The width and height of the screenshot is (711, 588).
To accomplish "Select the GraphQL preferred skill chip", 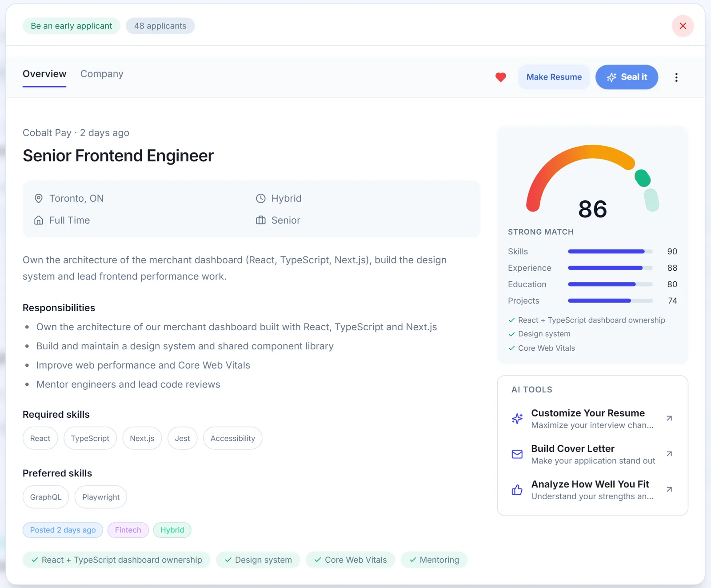I will [46, 497].
